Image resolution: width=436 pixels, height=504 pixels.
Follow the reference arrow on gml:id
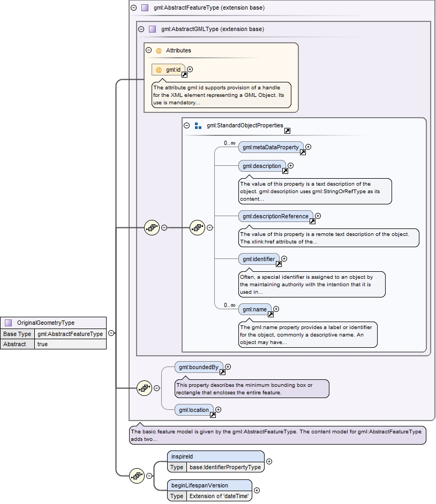coord(184,74)
